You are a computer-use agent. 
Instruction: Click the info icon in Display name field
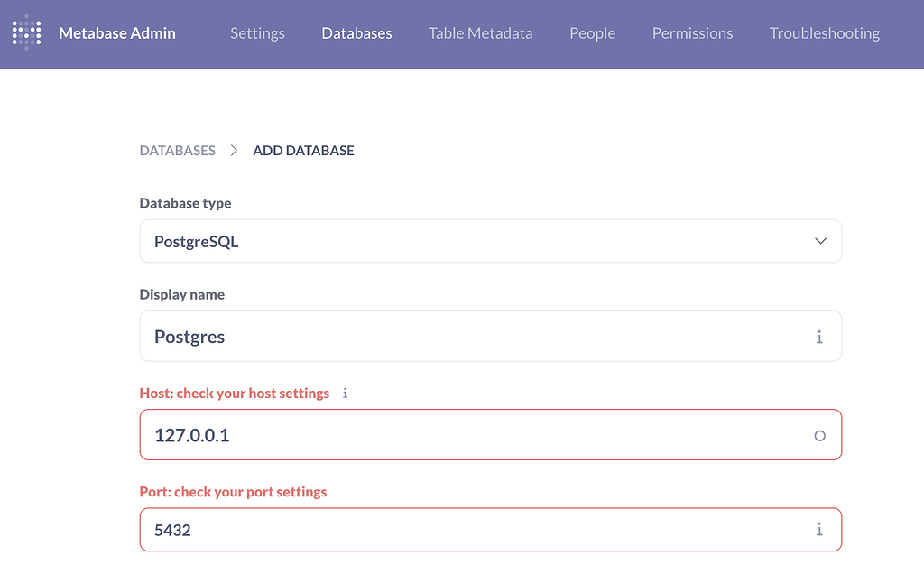pos(819,337)
